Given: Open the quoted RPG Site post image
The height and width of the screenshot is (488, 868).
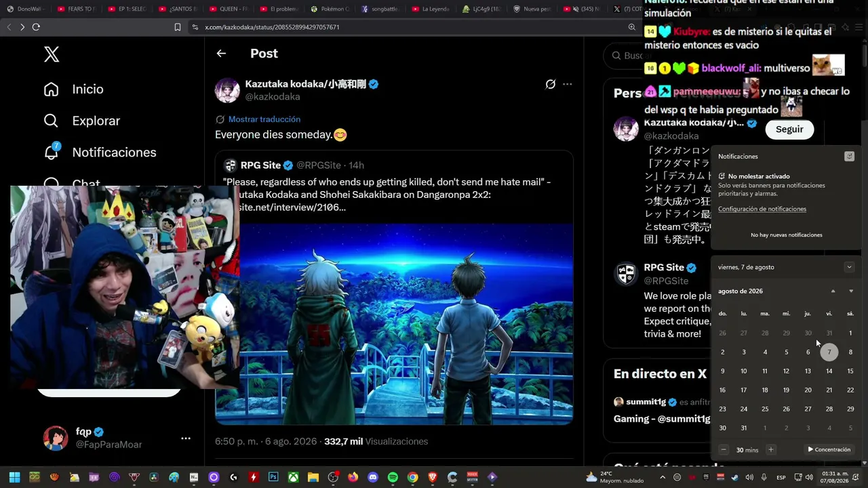Looking at the screenshot, I should (x=394, y=323).
